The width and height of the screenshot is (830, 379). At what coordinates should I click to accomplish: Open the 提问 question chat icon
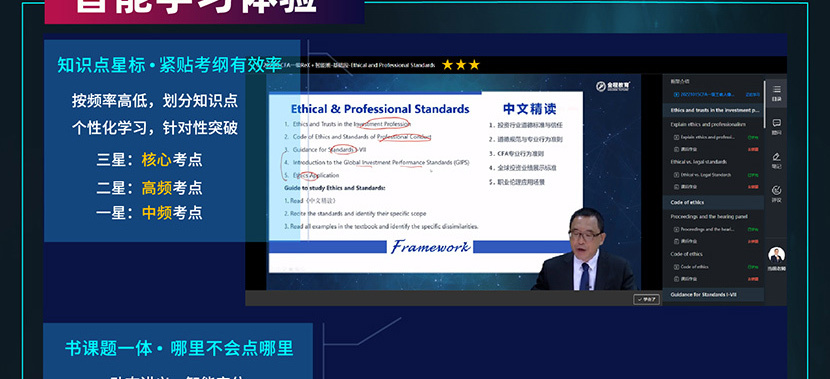click(x=776, y=127)
